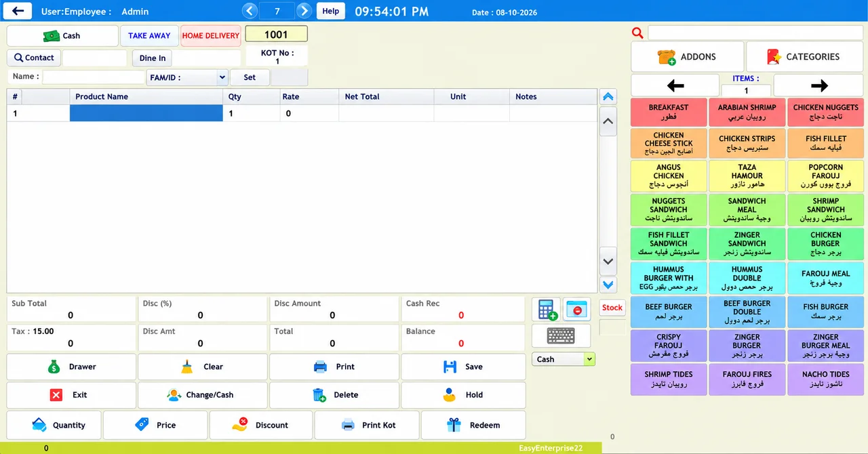Apply a Discount
Screen dimensions: 868x454
tap(261, 425)
